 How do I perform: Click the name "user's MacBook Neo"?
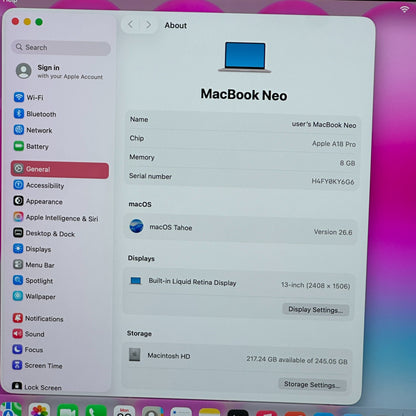(324, 125)
